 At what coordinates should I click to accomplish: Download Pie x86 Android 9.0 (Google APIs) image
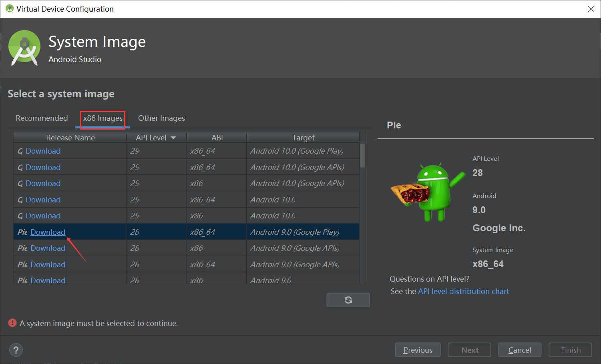tap(48, 248)
